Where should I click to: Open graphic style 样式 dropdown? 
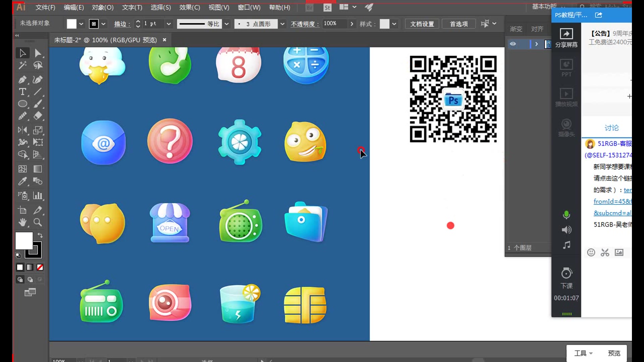394,24
